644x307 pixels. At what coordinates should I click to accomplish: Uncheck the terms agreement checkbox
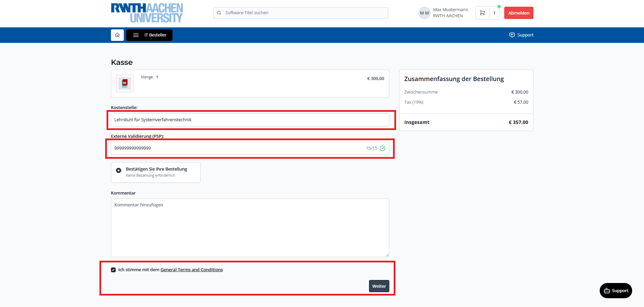113,270
